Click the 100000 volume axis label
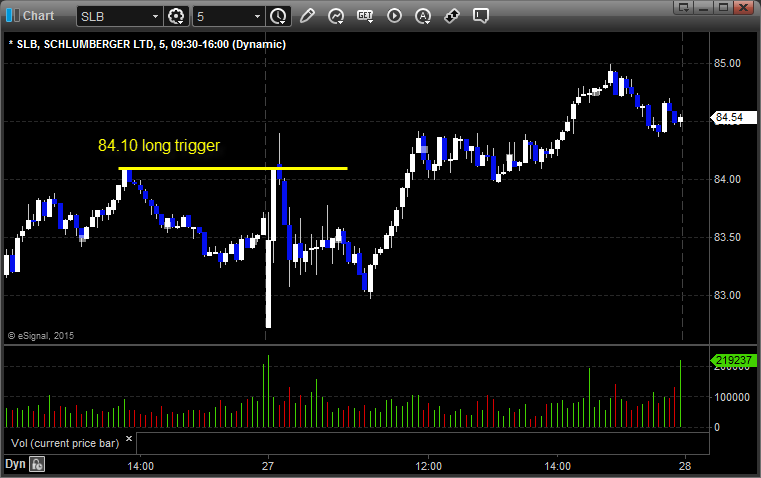Viewport: 761px width, 478px height. pos(732,397)
